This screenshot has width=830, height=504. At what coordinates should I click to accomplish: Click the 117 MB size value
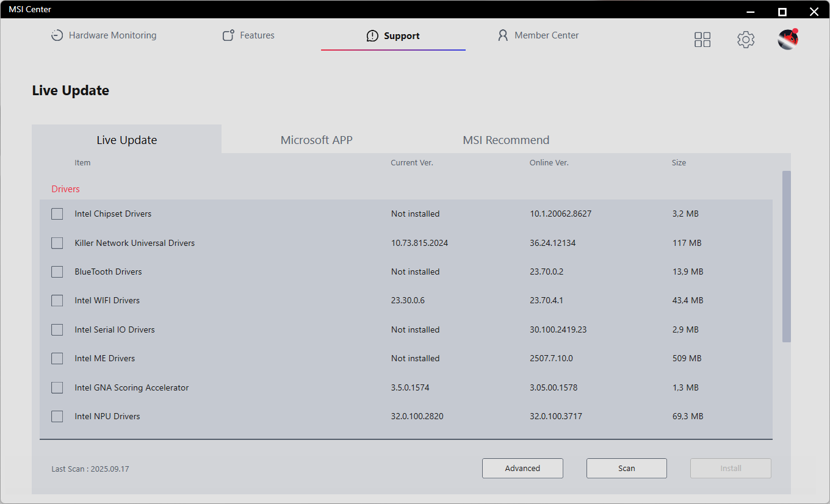pos(687,243)
